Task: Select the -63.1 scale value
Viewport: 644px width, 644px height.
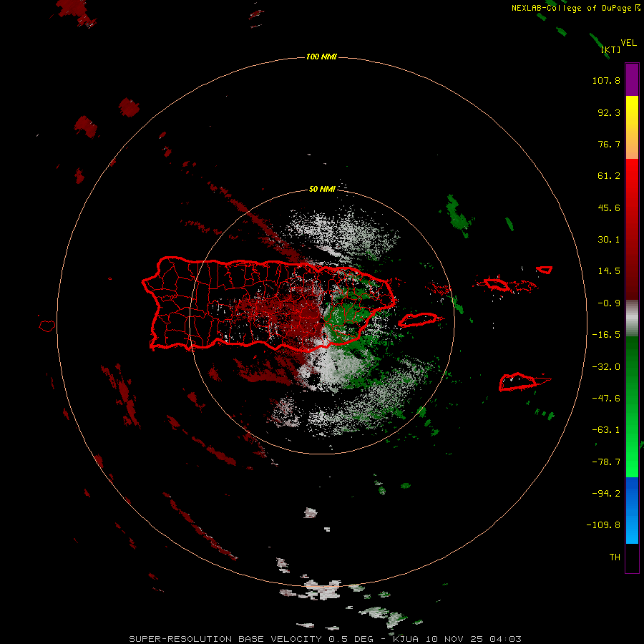Action: pos(606,430)
